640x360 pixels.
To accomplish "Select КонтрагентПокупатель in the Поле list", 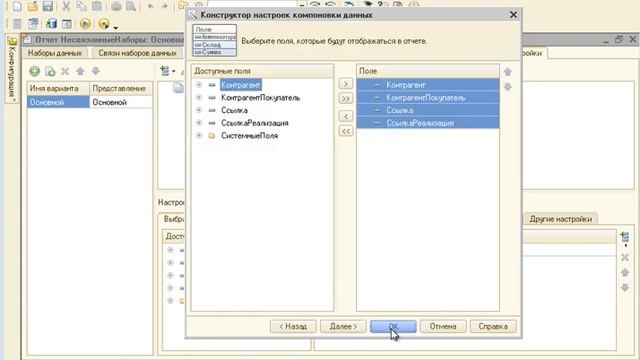I will 428,98.
